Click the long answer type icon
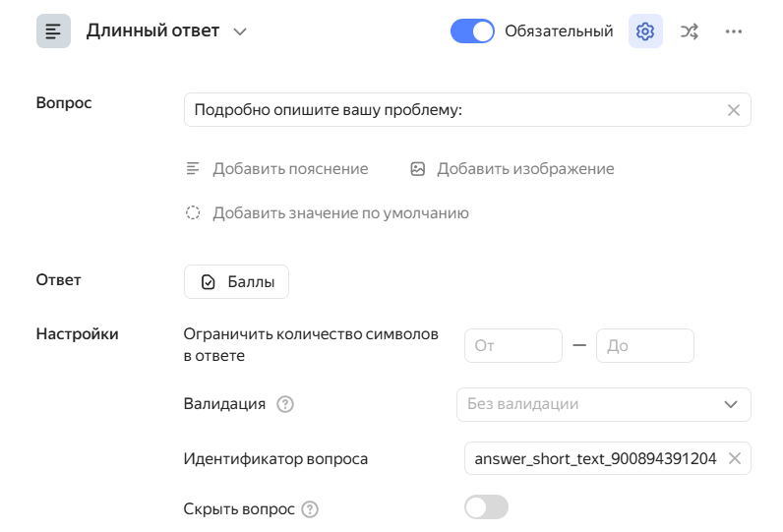The width and height of the screenshot is (783, 532). pyautogui.click(x=53, y=31)
